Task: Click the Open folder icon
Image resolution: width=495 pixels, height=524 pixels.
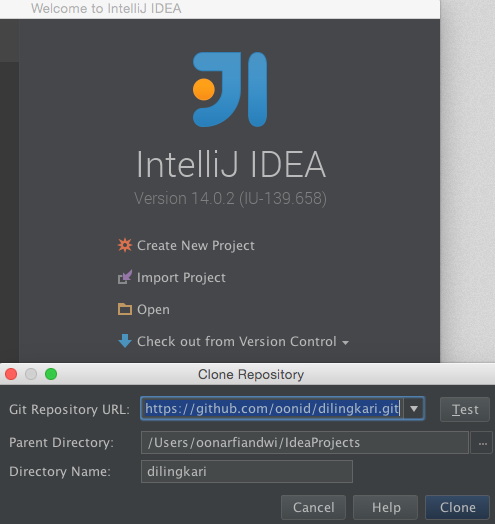Action: (x=125, y=309)
